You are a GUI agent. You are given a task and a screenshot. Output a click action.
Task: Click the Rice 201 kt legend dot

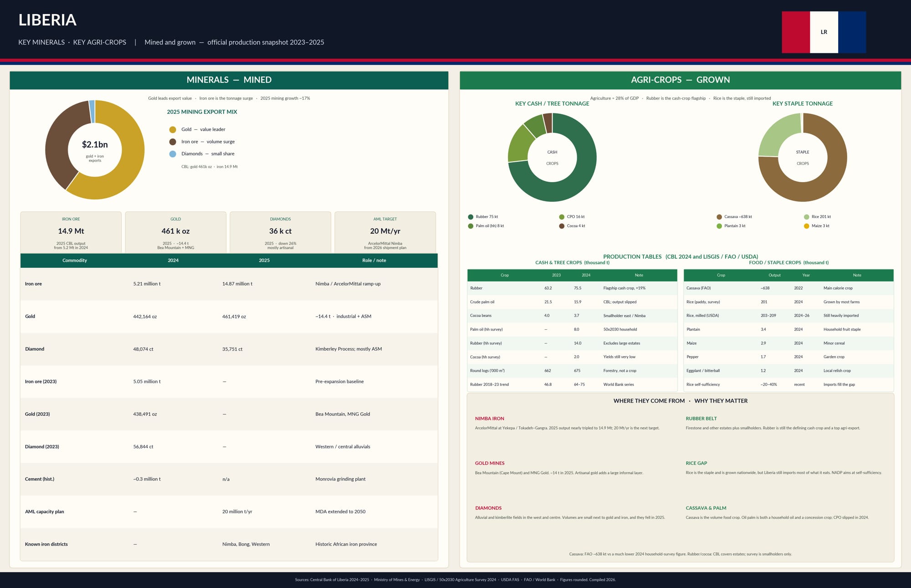pyautogui.click(x=807, y=217)
